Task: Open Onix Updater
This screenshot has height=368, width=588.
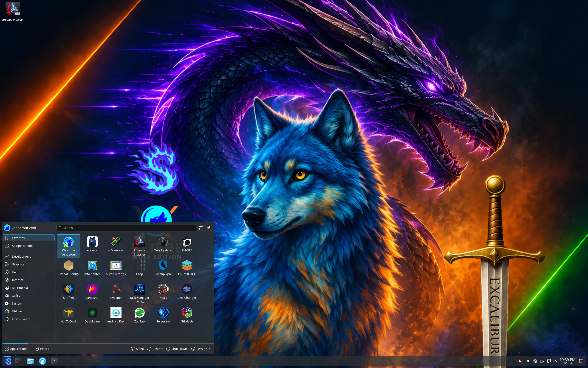Action: click(x=163, y=244)
